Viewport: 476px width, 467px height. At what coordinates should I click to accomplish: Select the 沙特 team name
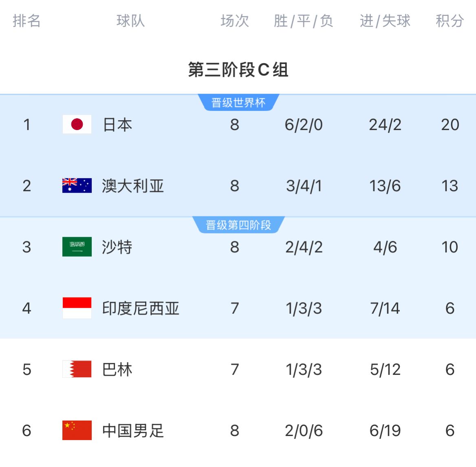(x=117, y=247)
